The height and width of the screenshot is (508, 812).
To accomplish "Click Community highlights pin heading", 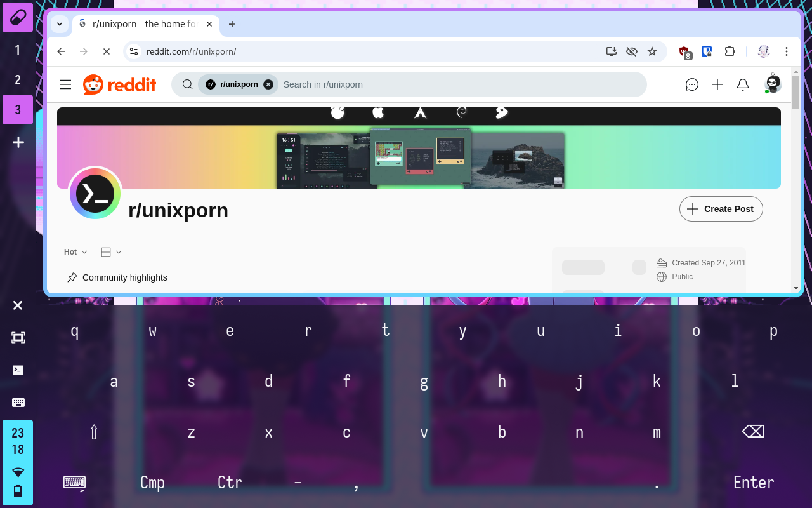I will [117, 277].
